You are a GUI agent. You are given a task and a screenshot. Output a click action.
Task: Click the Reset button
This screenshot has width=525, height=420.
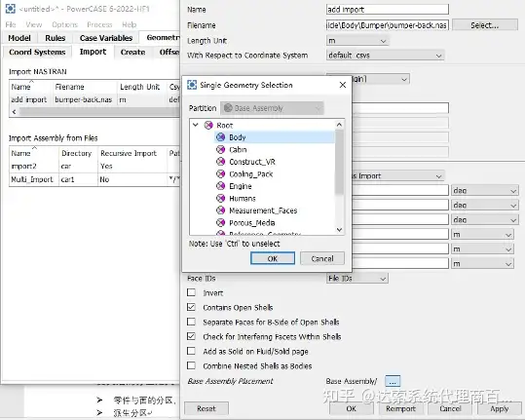(206, 408)
